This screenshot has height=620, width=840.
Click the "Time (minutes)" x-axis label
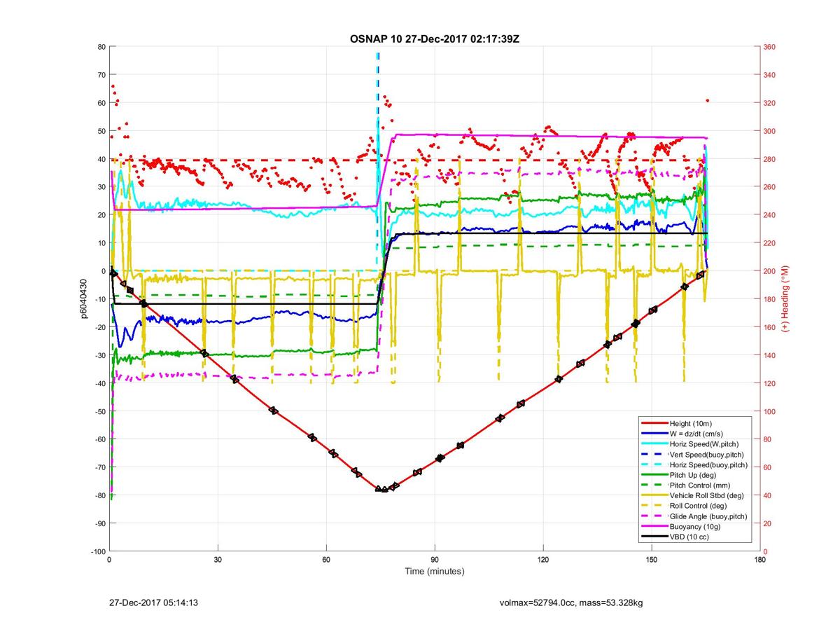[x=434, y=572]
